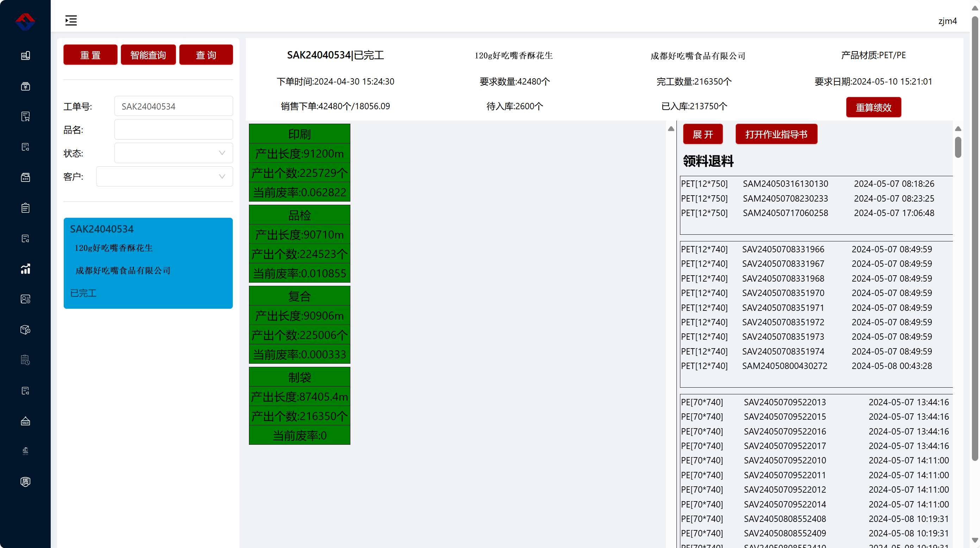The image size is (980, 548).
Task: Click the 展开 expand button
Action: tap(703, 134)
